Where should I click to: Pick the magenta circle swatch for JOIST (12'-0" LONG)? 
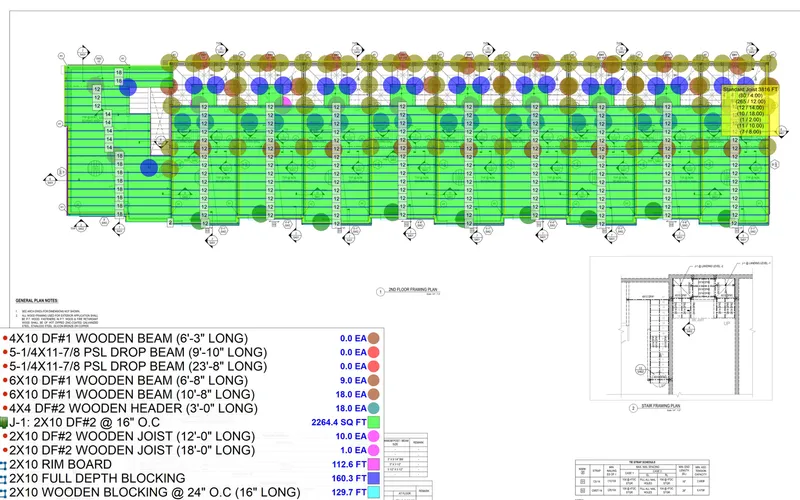click(x=373, y=436)
